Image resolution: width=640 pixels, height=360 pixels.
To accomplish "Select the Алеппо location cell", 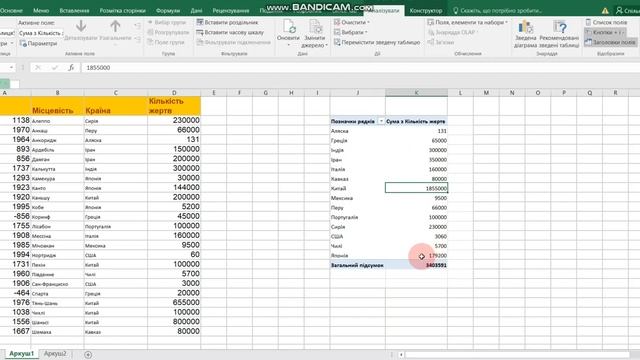I will pyautogui.click(x=58, y=120).
